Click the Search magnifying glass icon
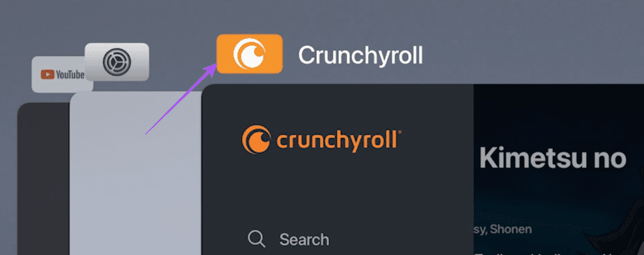644x255 pixels. click(257, 239)
